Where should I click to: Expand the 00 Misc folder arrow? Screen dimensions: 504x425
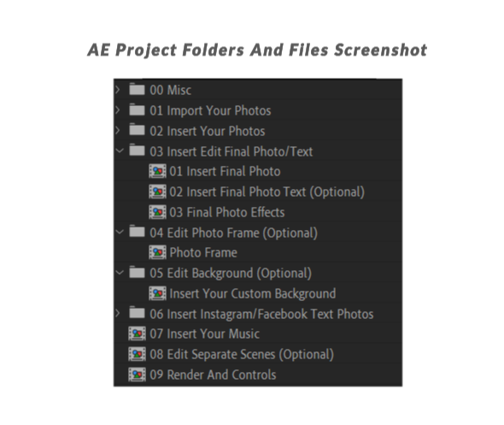(x=118, y=90)
